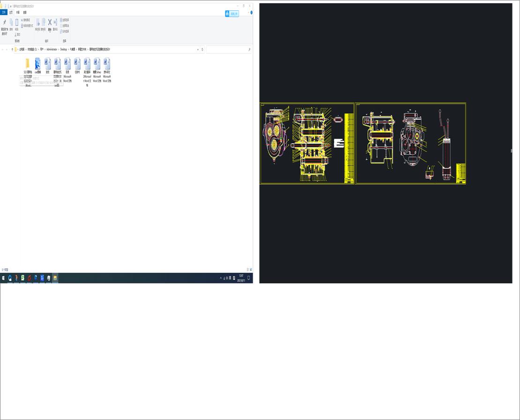Click Paste shortcut in the clipboard group
The width and height of the screenshot is (520, 420).
pos(27,26)
